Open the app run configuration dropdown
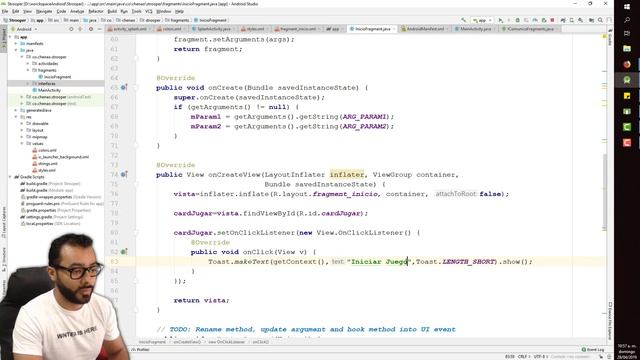 pyautogui.click(x=482, y=20)
